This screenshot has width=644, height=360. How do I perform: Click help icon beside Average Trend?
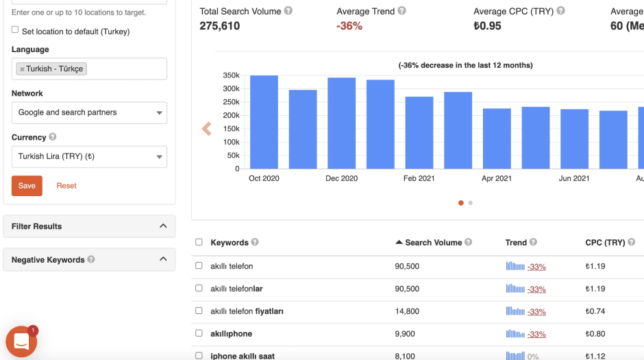click(402, 11)
